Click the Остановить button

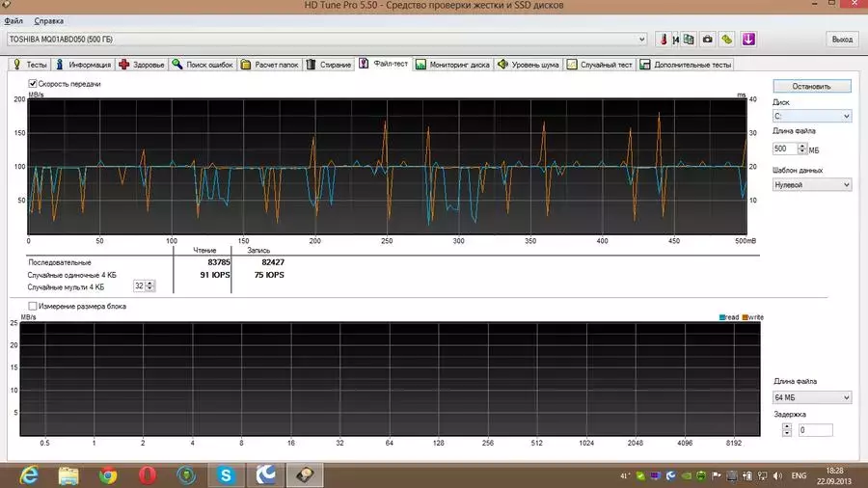tap(811, 86)
